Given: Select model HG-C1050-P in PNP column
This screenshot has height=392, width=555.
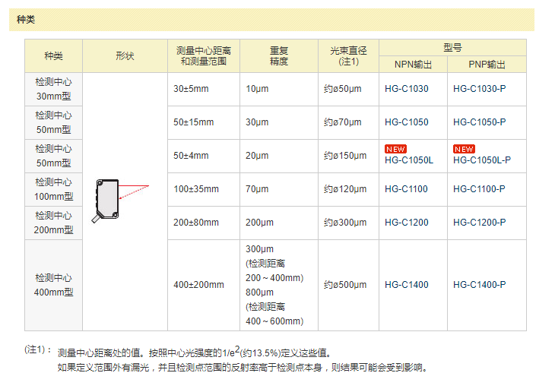Looking at the screenshot, I should [x=479, y=122].
